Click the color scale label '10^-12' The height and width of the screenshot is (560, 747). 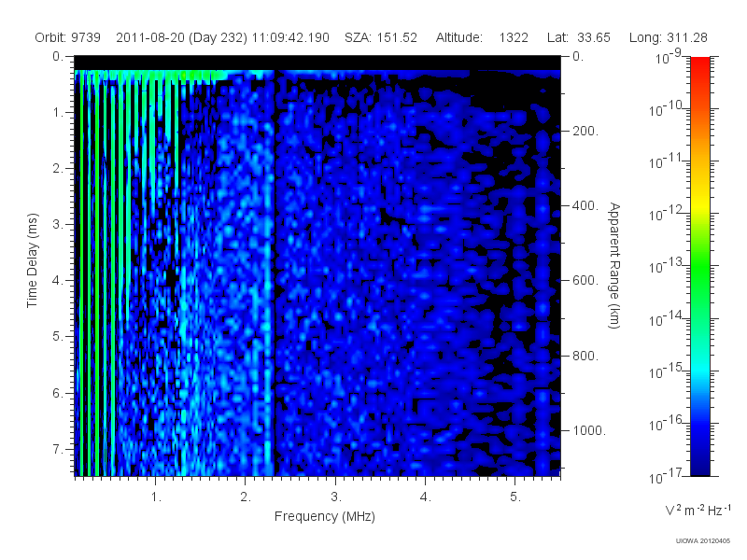pos(666,214)
